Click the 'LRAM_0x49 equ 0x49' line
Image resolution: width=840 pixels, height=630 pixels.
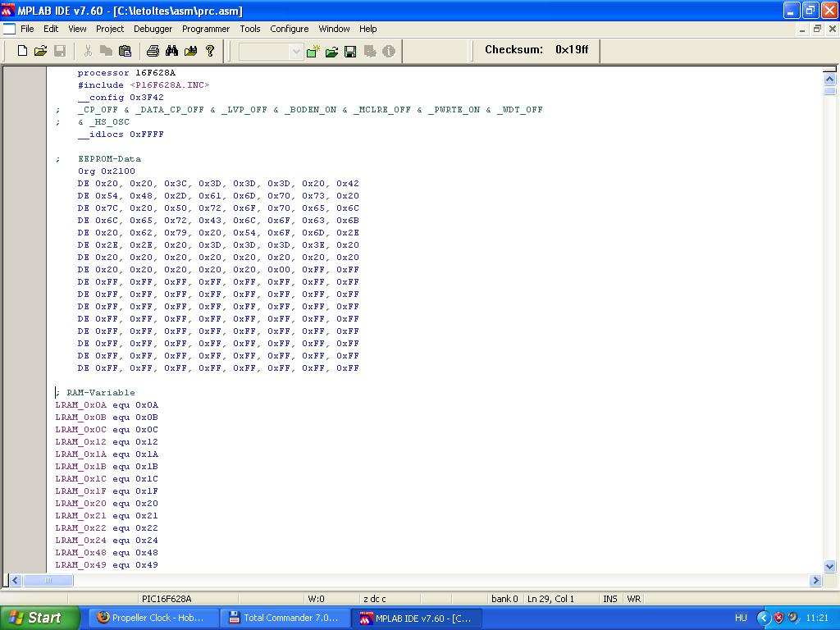[107, 565]
